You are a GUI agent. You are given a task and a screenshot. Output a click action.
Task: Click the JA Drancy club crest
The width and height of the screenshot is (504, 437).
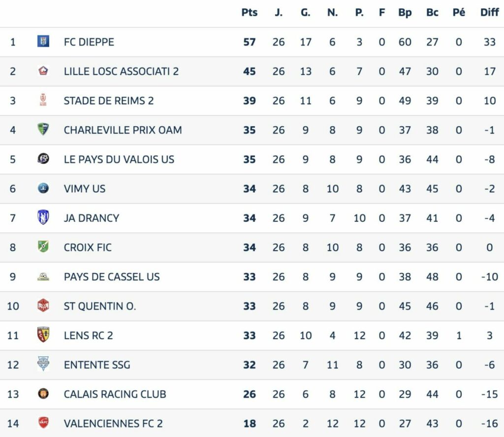(43, 218)
